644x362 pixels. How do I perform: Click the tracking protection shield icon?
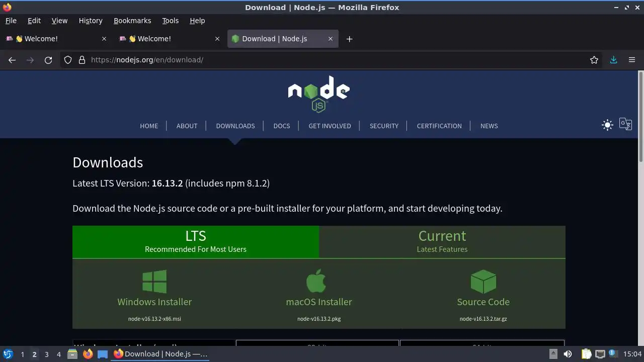[x=68, y=60]
